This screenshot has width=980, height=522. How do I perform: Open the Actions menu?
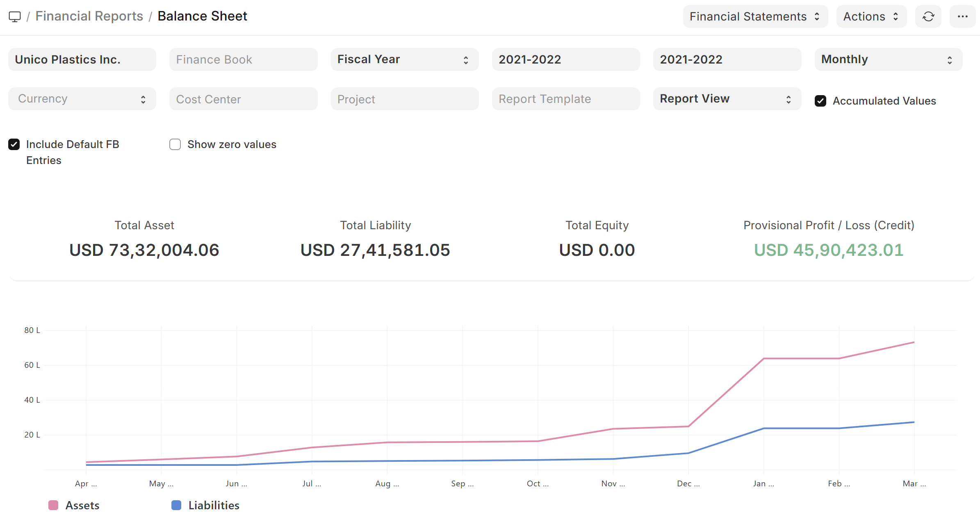[x=864, y=17]
